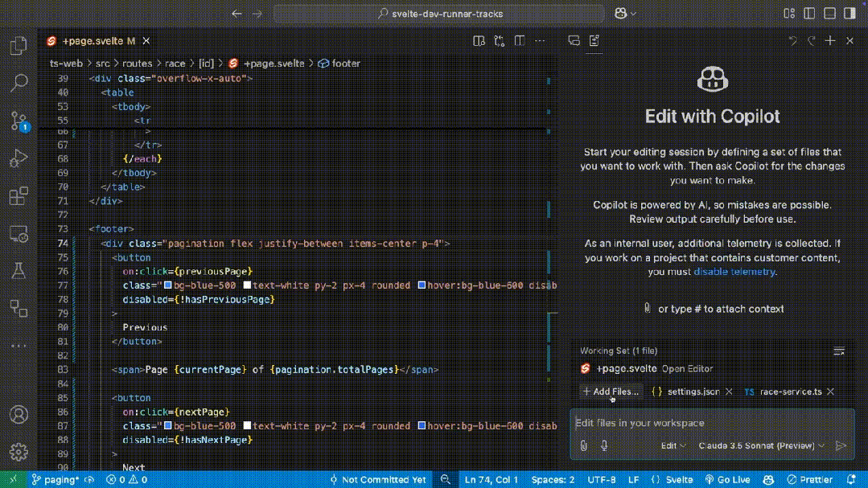868x488 pixels.
Task: Open the Edit mode dropdown
Action: 673,445
